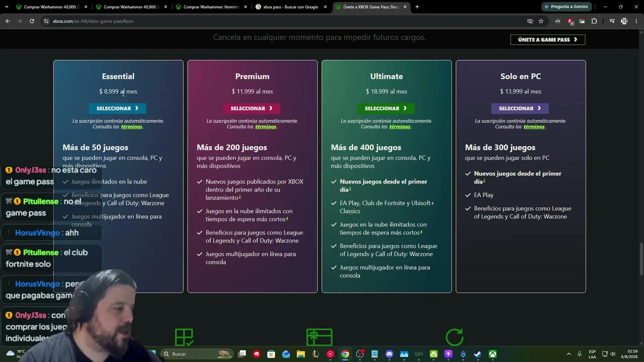Open the tab search dropdown arrow
Screen dimensions: 644x362
7,7
